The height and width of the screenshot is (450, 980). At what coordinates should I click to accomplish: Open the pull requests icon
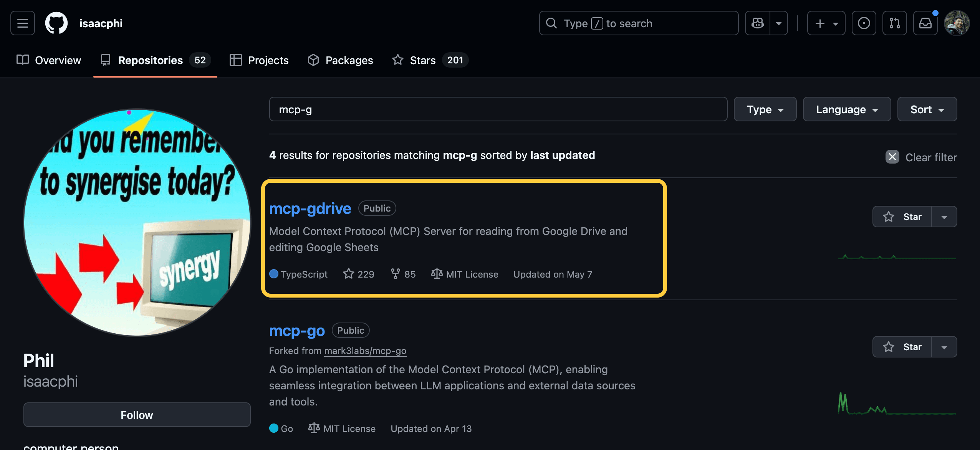coord(894,23)
